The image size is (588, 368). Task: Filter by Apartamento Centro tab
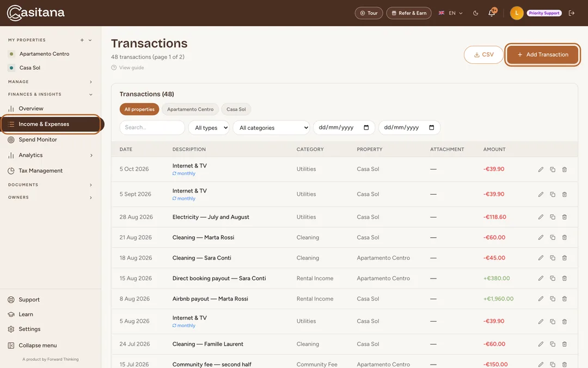coord(190,109)
